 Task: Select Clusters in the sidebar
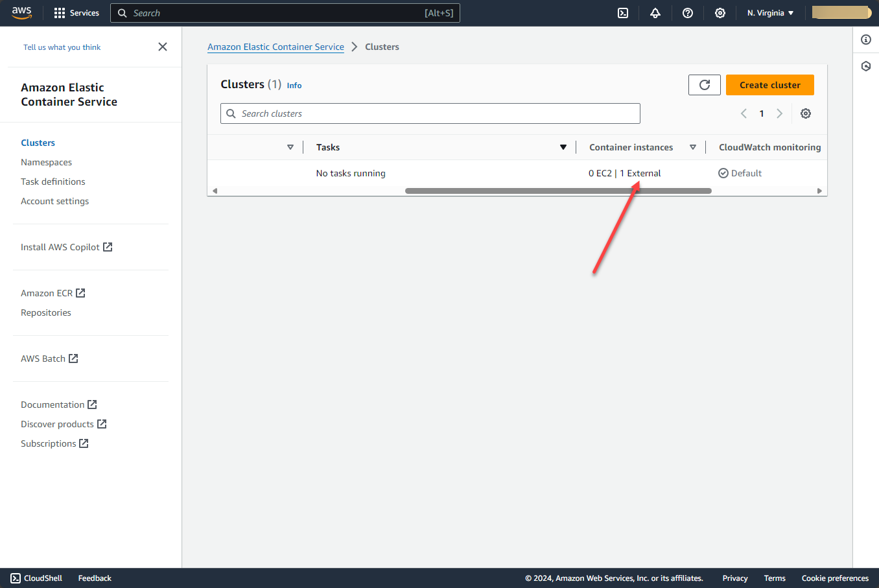(x=38, y=143)
